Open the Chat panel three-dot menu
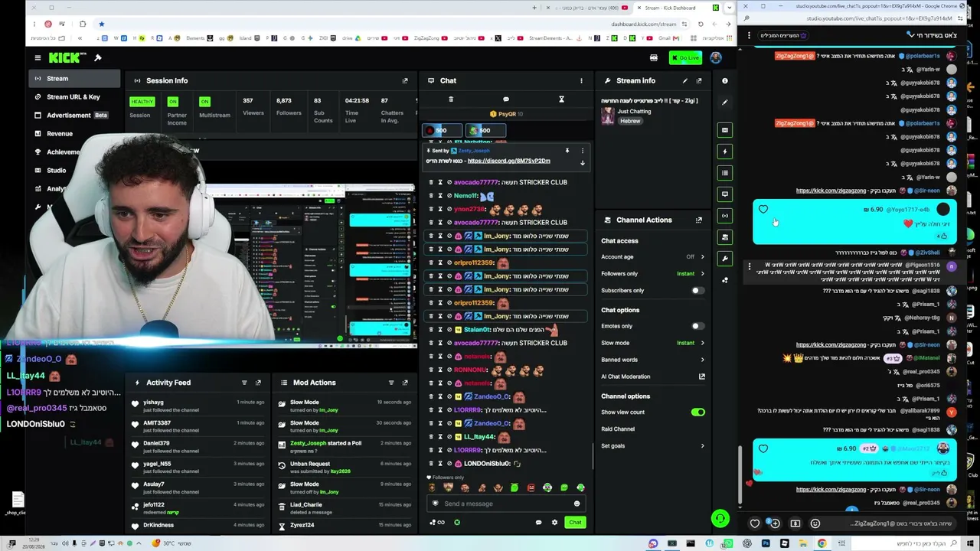The width and height of the screenshot is (980, 551). point(581,80)
